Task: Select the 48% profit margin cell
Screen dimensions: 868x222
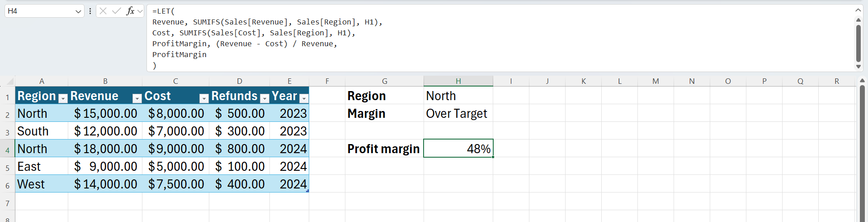Action: [458, 149]
